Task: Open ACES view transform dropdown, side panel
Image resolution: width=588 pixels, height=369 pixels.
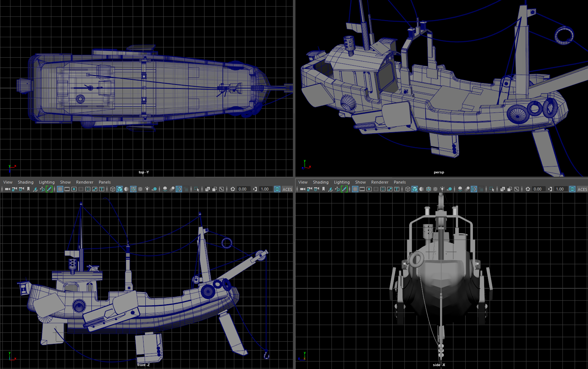Action: [x=582, y=189]
